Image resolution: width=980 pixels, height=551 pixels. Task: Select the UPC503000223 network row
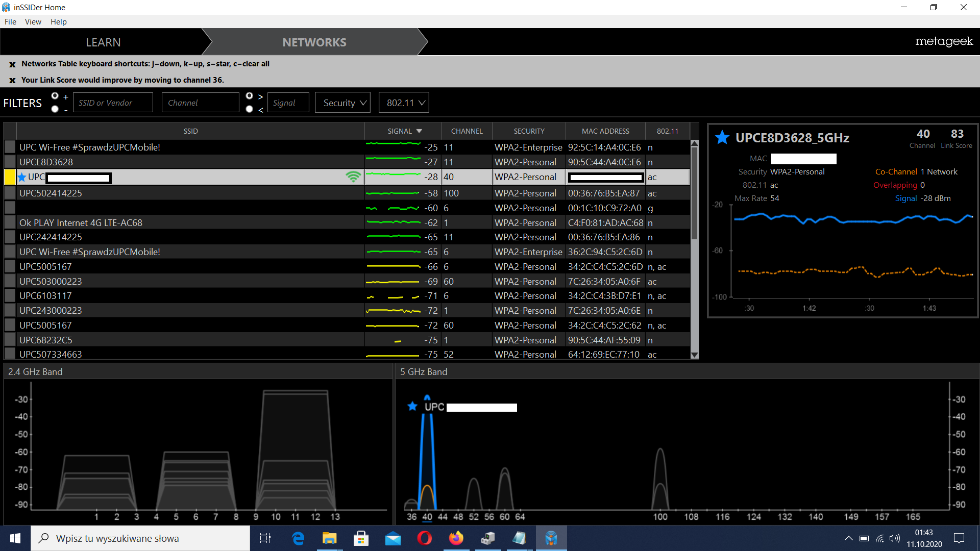tap(347, 281)
